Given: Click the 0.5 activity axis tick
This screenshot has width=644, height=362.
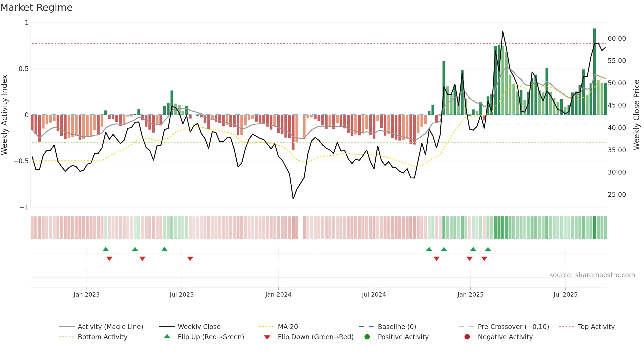Looking at the screenshot, I should 23,69.
